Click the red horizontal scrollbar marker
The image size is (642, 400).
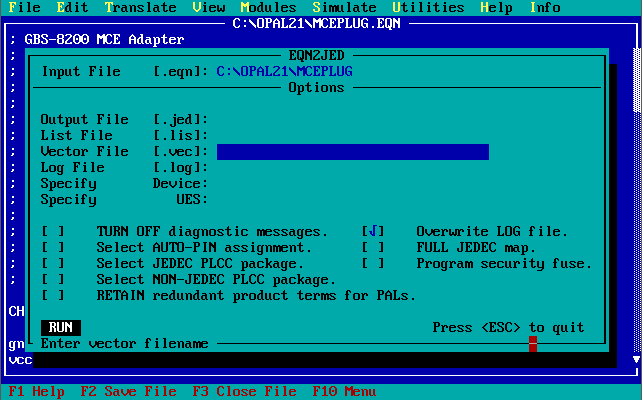(533, 344)
